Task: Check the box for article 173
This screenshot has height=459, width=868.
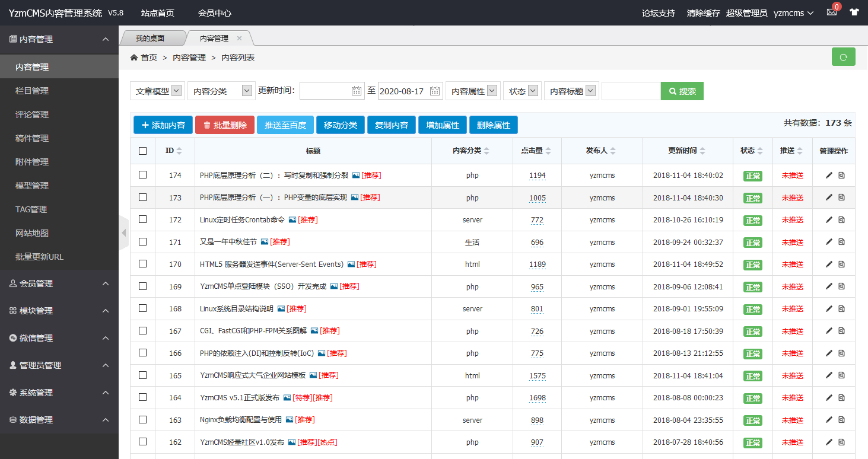Action: 142,197
